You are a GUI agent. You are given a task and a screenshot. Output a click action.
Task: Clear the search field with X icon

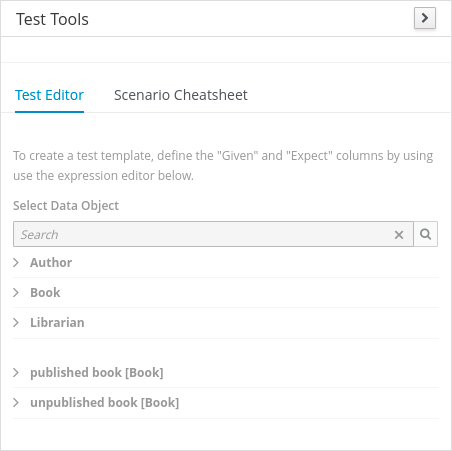click(399, 235)
